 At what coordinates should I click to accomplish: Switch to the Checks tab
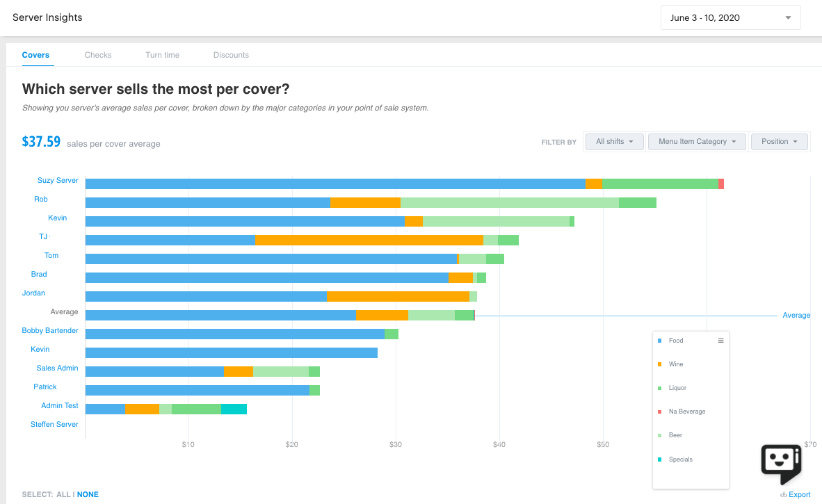pos(97,55)
